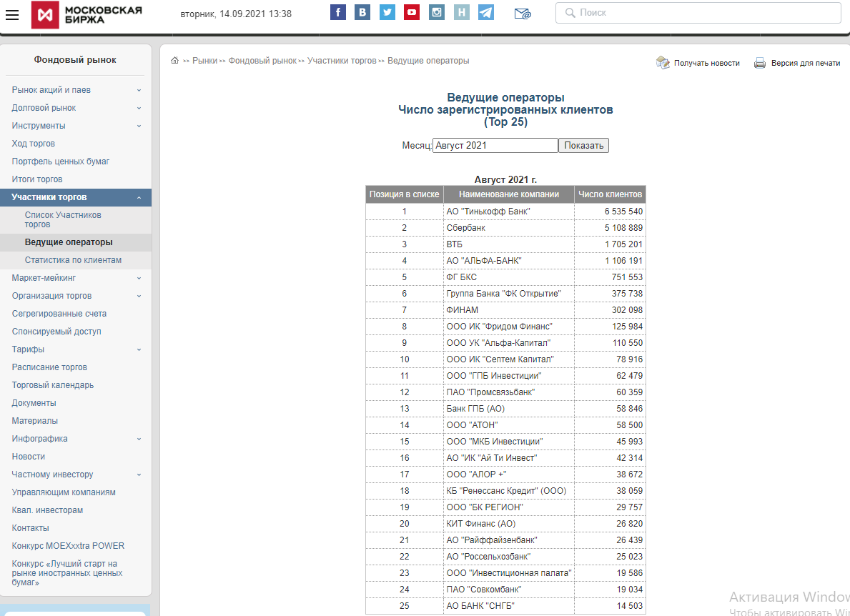
Task: Click table cell ФИНАМ
Action: pyautogui.click(x=508, y=310)
